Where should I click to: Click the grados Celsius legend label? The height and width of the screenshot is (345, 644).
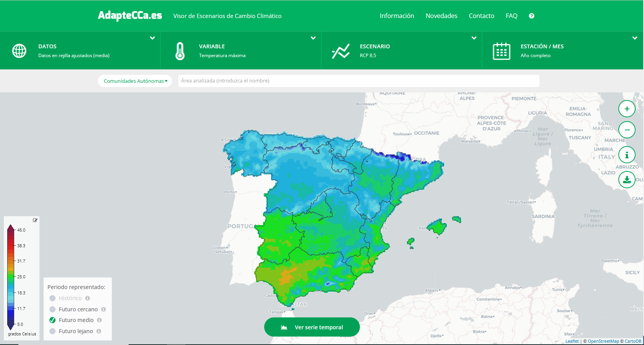tap(22, 334)
